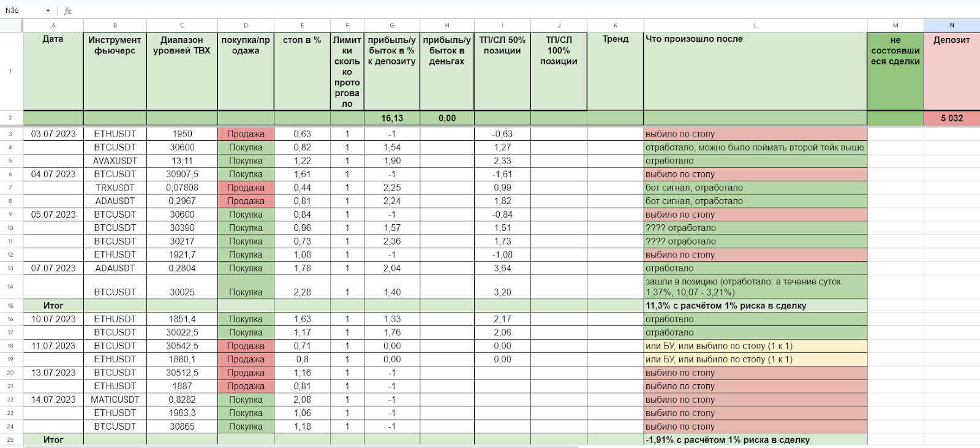Screen dimensions: 980x448
Task: Click the horizontal scrollbar at bottom
Action: tap(300, 446)
